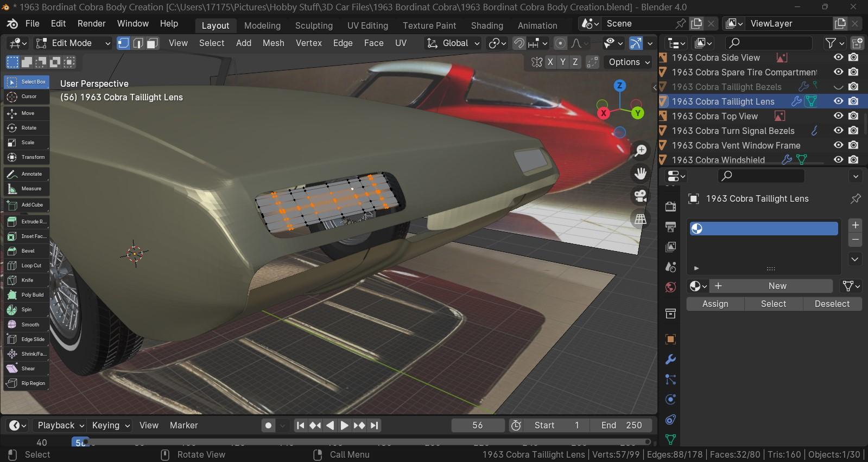Open the Keying dropdown menu
Screen dimensions: 868x462
(111, 426)
